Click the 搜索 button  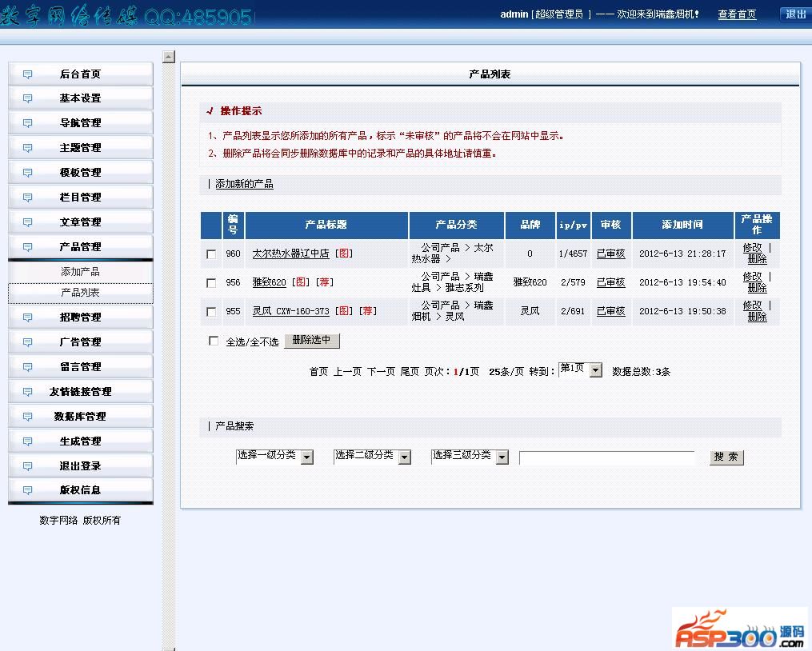pos(726,457)
